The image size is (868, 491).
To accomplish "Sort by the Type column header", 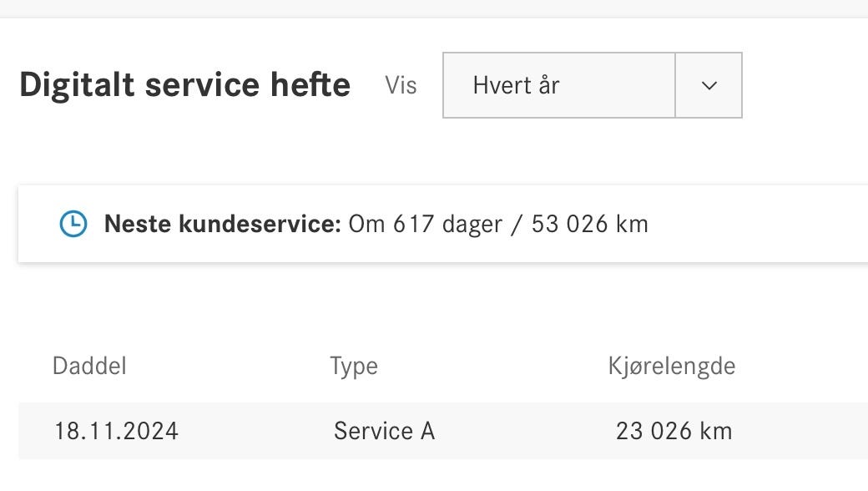I will [354, 367].
